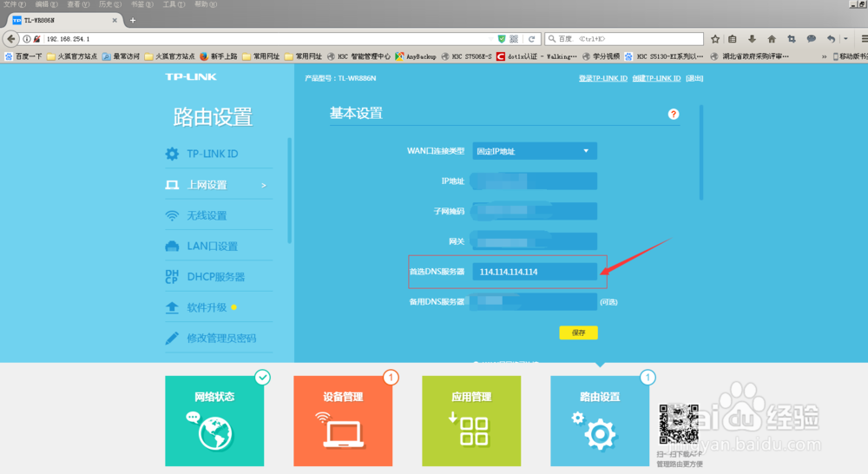Screen dimensions: 868x474
Task: Click the QR code for app download
Action: click(679, 425)
